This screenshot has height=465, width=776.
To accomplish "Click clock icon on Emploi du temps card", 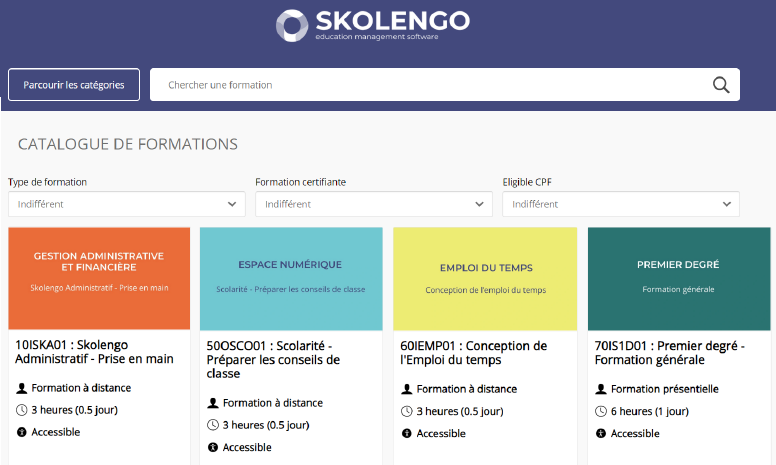I will click(407, 411).
